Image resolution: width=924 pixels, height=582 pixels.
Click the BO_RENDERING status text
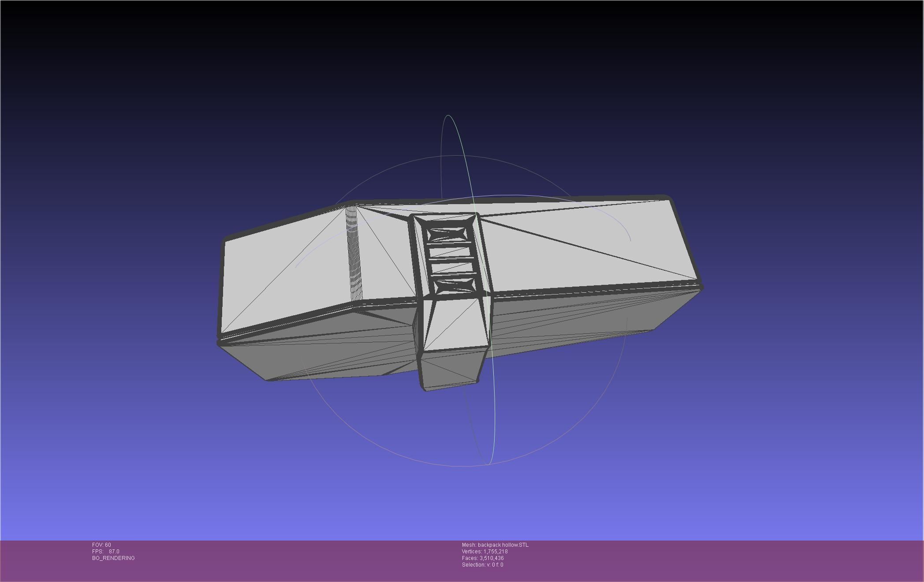(x=113, y=558)
